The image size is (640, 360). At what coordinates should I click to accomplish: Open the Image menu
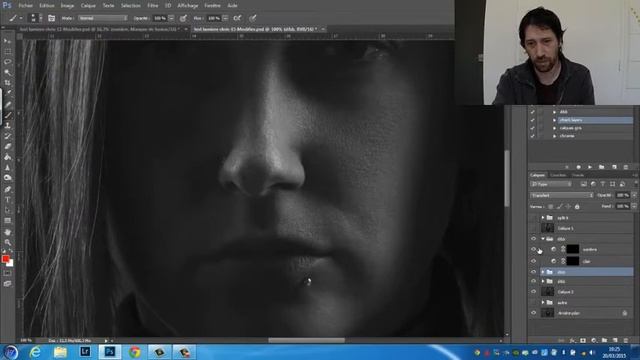[x=67, y=6]
